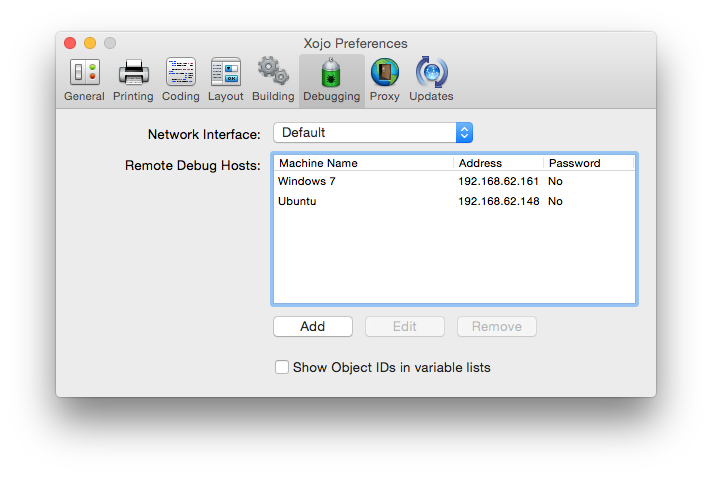Screen dimensions: 712x477
Task: Open the Layout preferences pane
Action: 226,80
